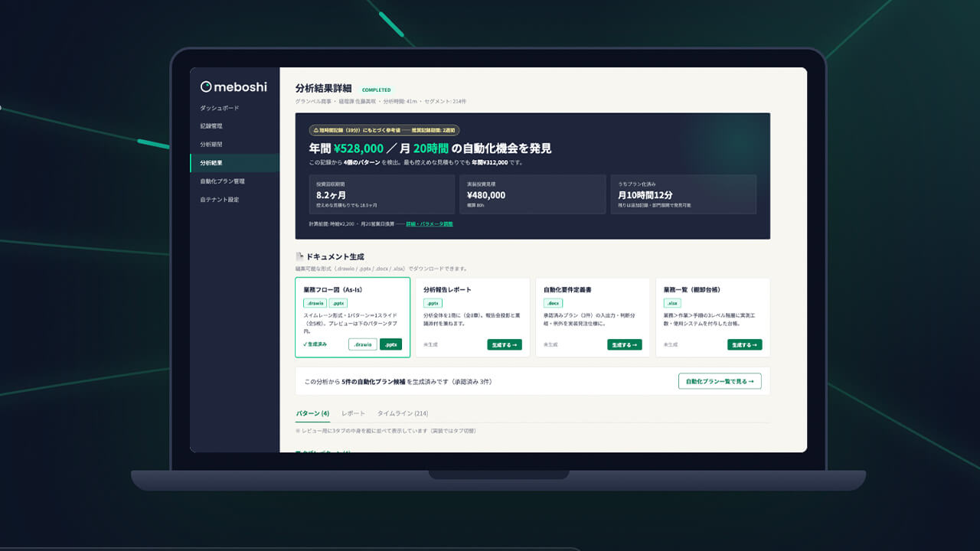The image size is (980, 551).
Task: Click 生成する in the 業務一覧（棚卸台帳）card
Action: coord(745,345)
